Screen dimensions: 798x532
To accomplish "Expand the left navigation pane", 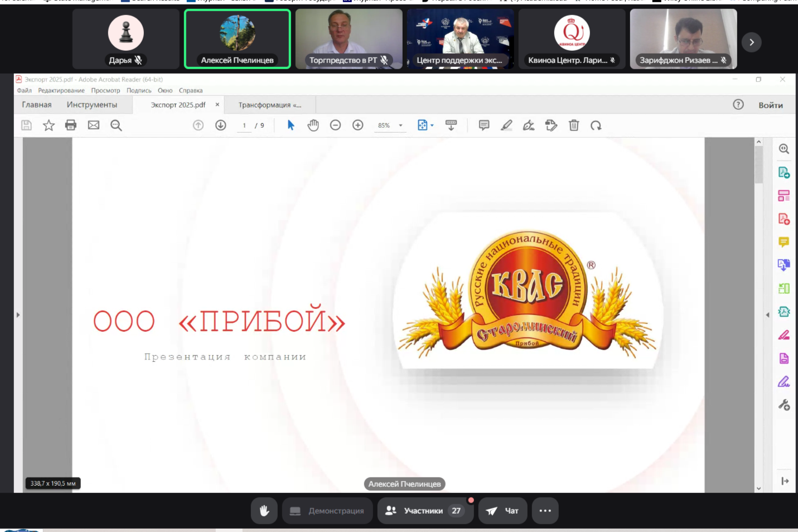I will pos(18,315).
